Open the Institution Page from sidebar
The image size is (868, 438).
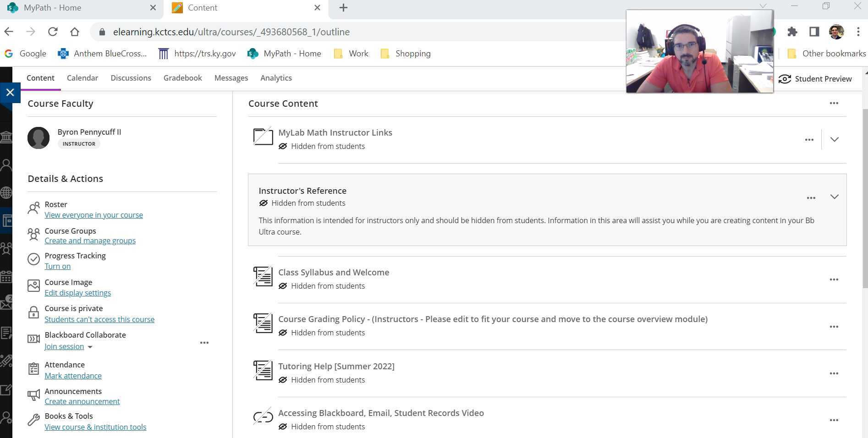7,137
